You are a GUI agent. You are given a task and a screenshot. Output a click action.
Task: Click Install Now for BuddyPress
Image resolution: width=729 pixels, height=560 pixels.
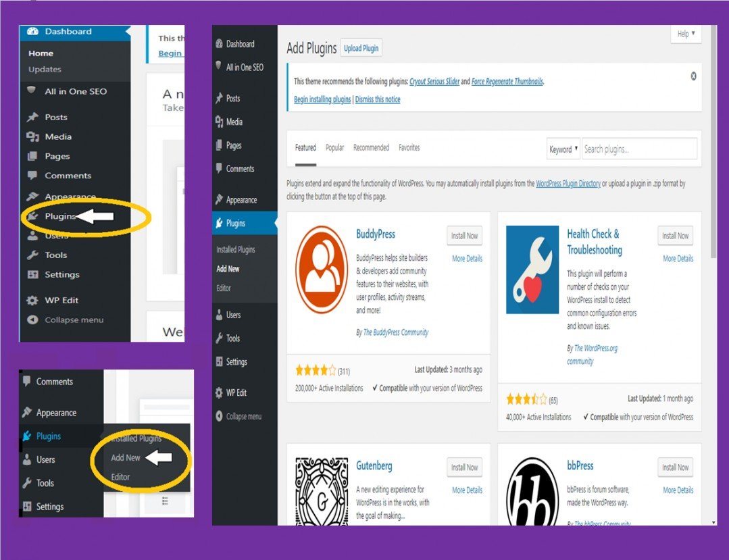(x=464, y=236)
